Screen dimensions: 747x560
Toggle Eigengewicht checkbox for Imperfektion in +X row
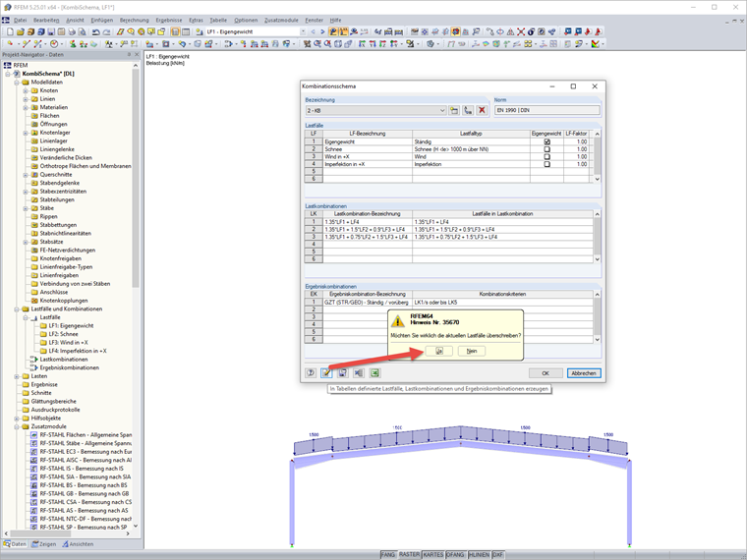(x=546, y=164)
